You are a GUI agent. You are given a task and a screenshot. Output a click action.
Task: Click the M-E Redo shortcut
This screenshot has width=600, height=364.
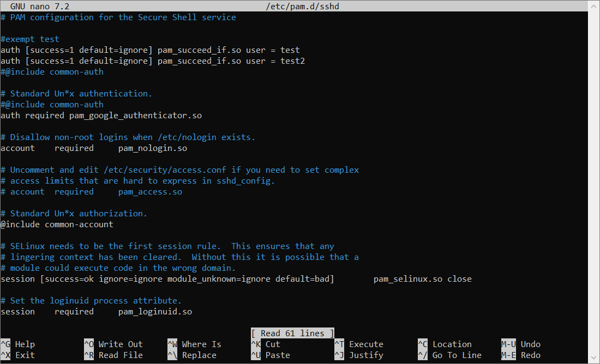coord(521,355)
